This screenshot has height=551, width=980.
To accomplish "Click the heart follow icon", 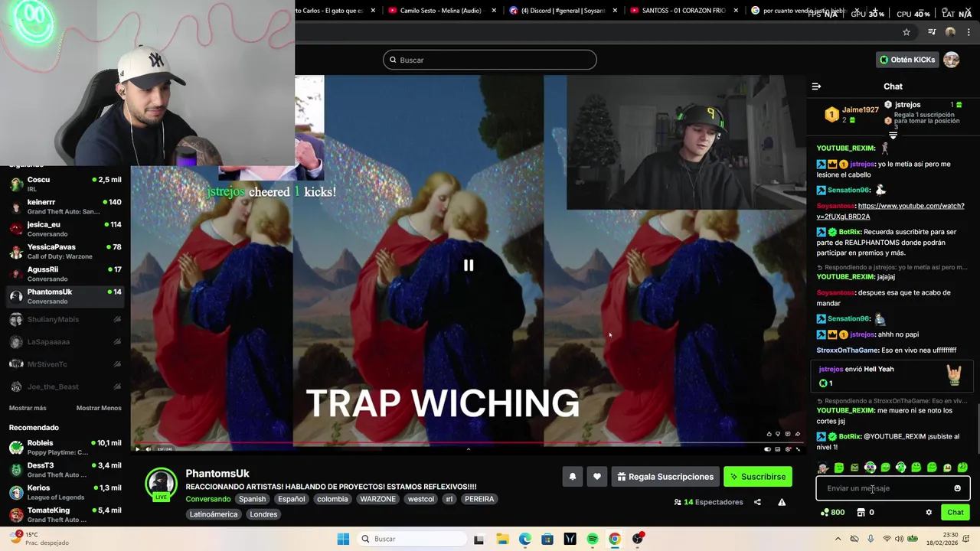I will 597,477.
